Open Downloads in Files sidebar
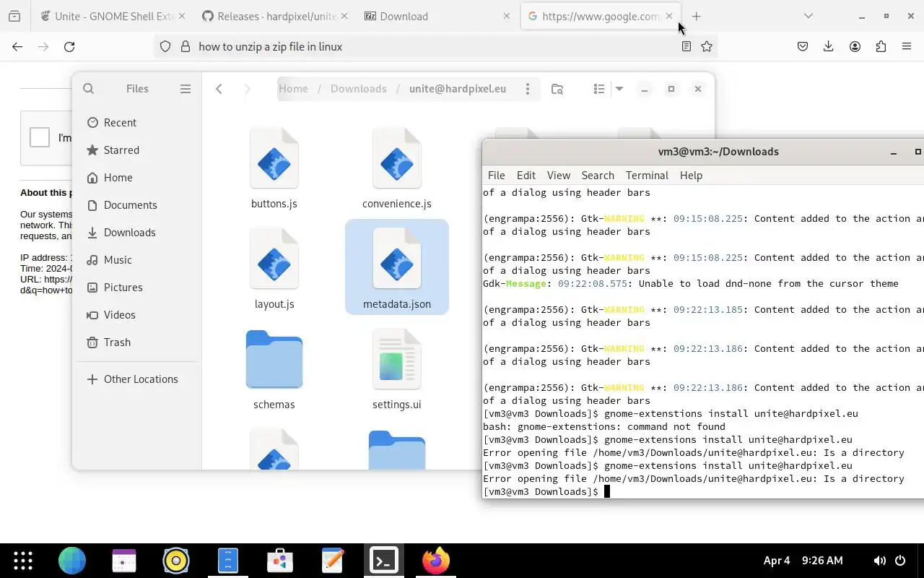 point(136,233)
